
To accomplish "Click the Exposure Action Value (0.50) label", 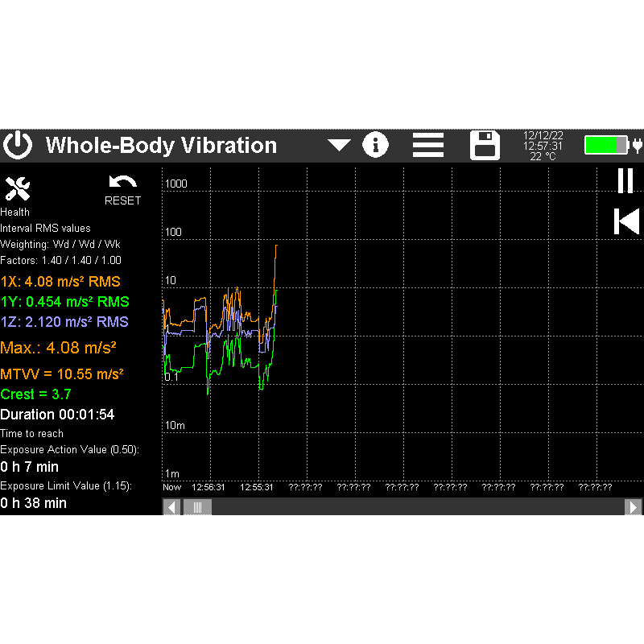I will pyautogui.click(x=69, y=450).
